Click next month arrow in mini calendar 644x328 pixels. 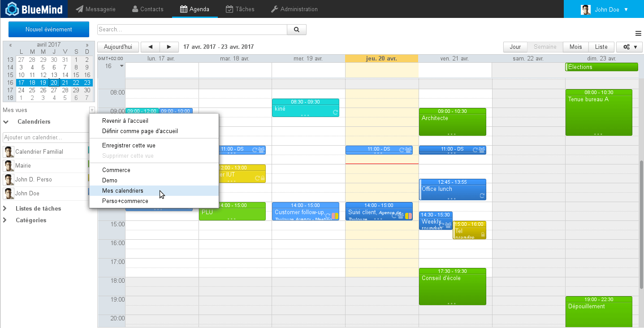(x=87, y=45)
